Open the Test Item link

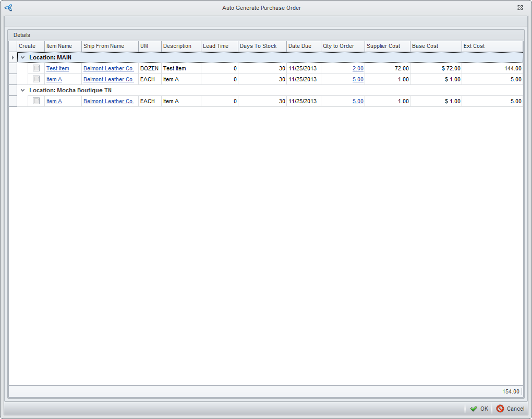tap(57, 68)
